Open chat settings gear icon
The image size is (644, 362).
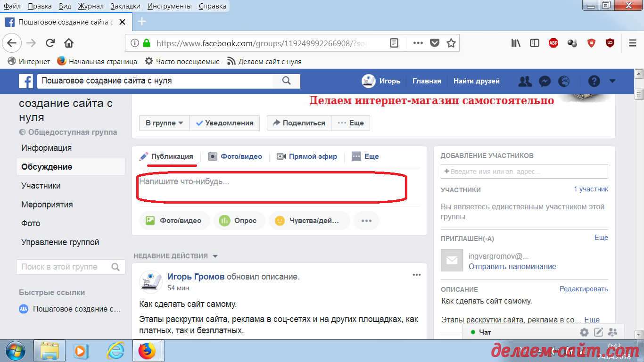click(x=584, y=332)
